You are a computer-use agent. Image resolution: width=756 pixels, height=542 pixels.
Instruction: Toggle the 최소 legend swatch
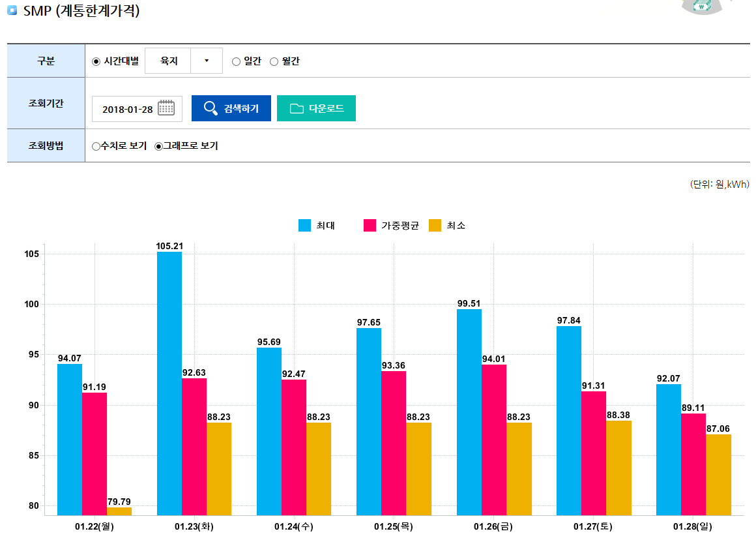(x=435, y=226)
